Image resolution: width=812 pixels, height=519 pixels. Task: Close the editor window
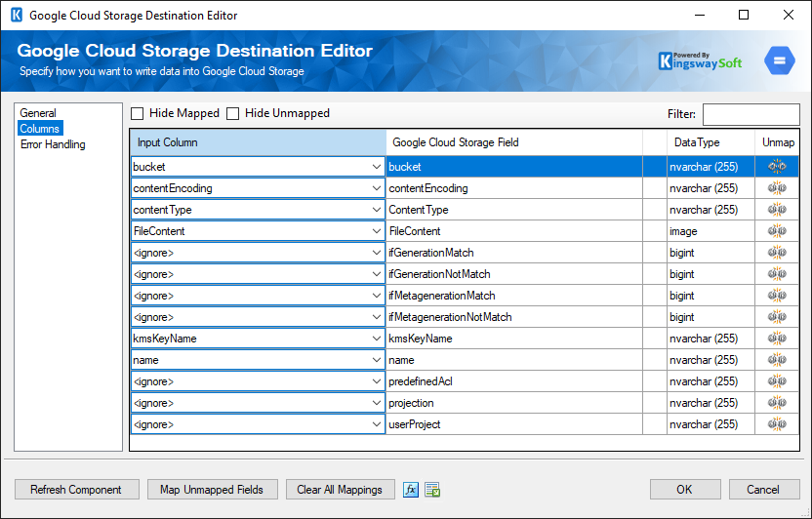789,15
